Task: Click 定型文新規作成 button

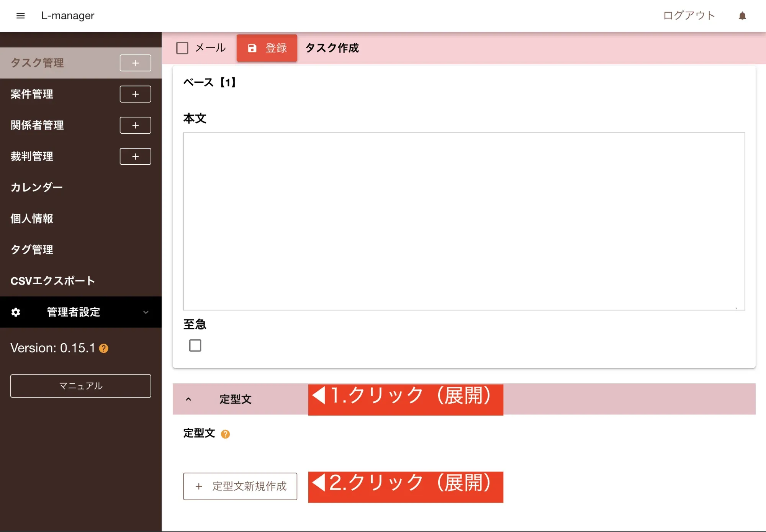Action: 240,486
